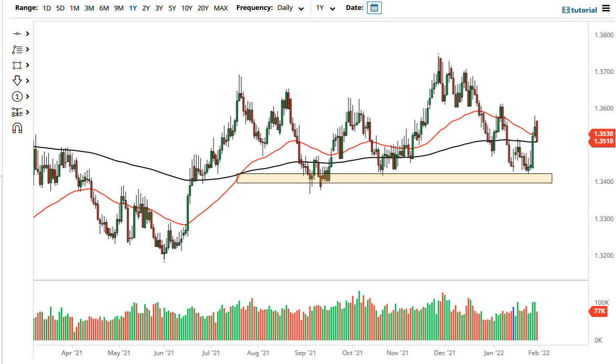Image resolution: width=616 pixels, height=364 pixels.
Task: Click the 77K volume marker
Action: click(598, 312)
